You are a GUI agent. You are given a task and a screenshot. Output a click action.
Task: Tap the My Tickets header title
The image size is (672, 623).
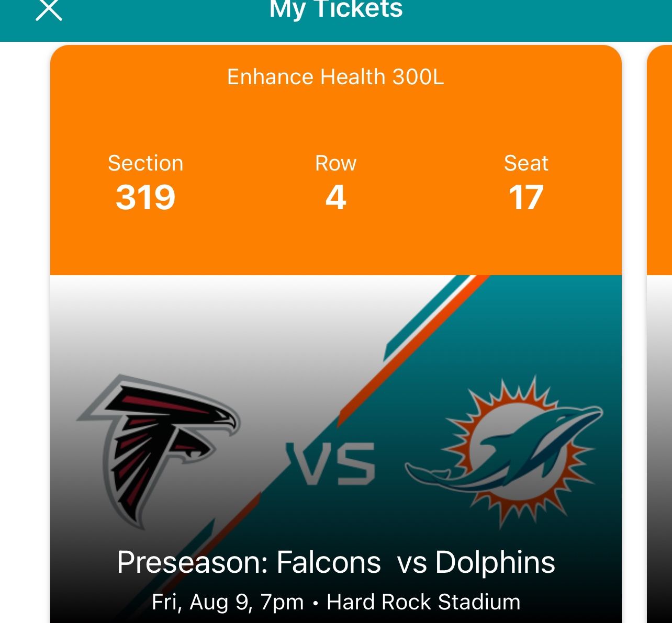click(x=336, y=9)
